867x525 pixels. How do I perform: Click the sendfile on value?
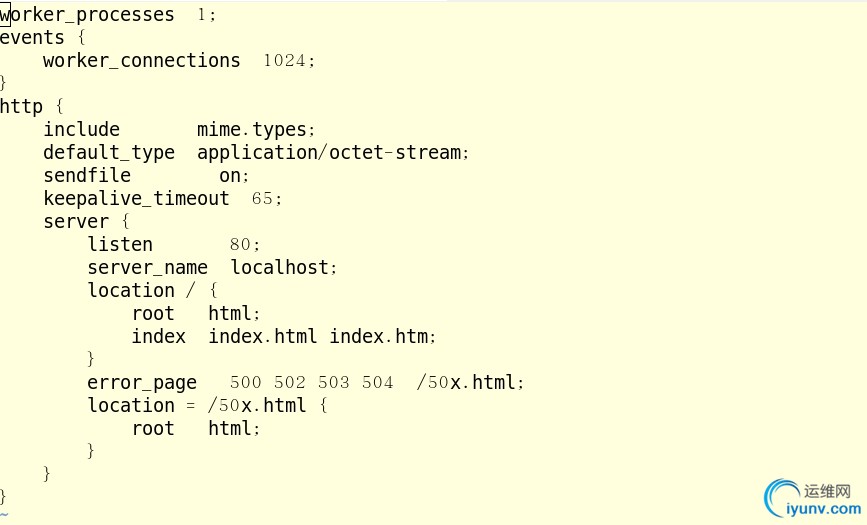pos(230,176)
